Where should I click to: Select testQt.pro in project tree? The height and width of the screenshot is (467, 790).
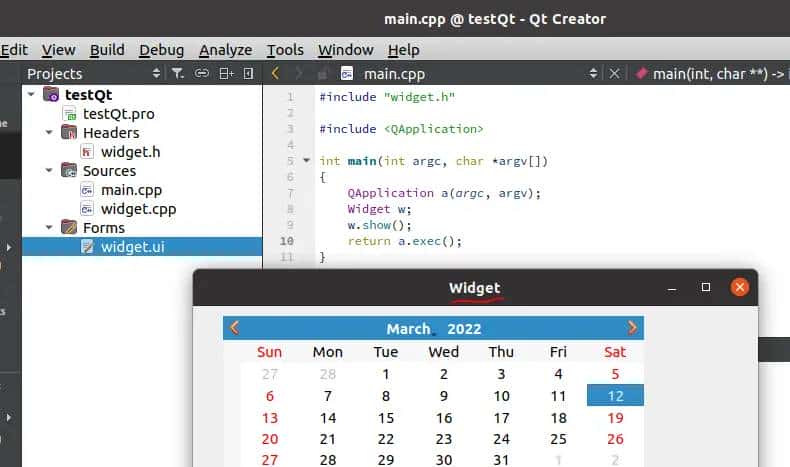[x=119, y=114]
